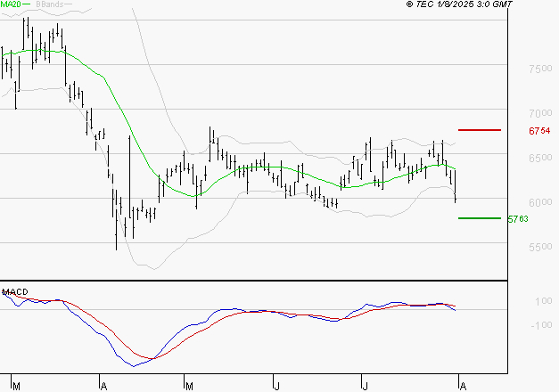Click the first M month marker
This screenshot has width=559, height=392.
(16, 387)
